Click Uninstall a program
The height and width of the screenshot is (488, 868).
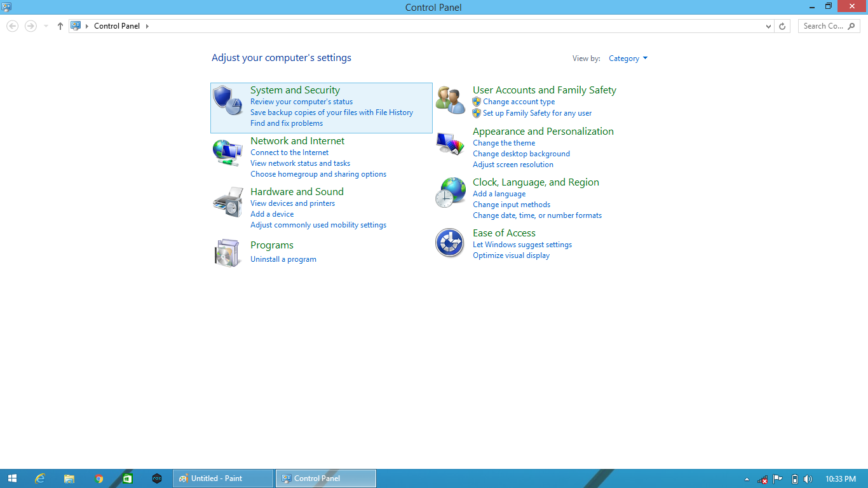click(x=283, y=259)
